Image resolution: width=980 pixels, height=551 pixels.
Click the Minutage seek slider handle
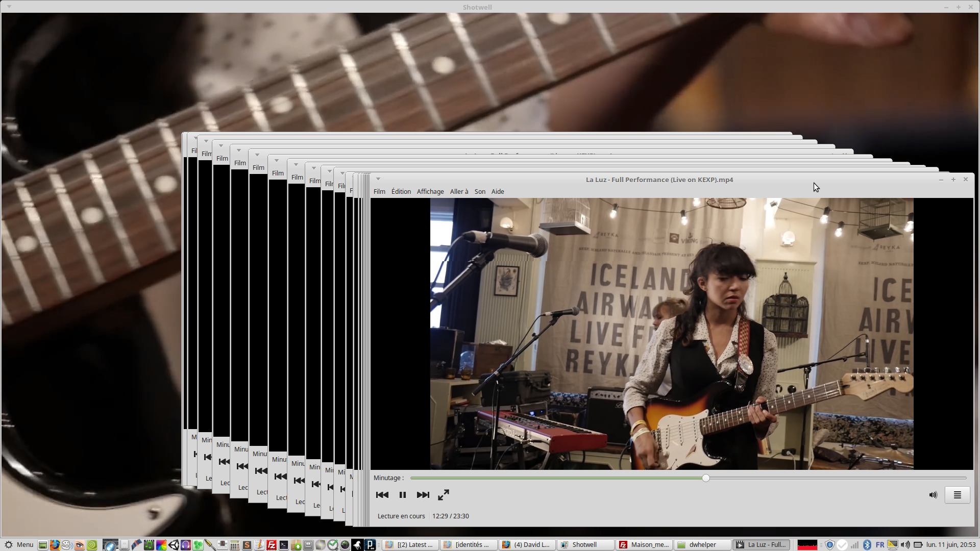[x=705, y=478]
